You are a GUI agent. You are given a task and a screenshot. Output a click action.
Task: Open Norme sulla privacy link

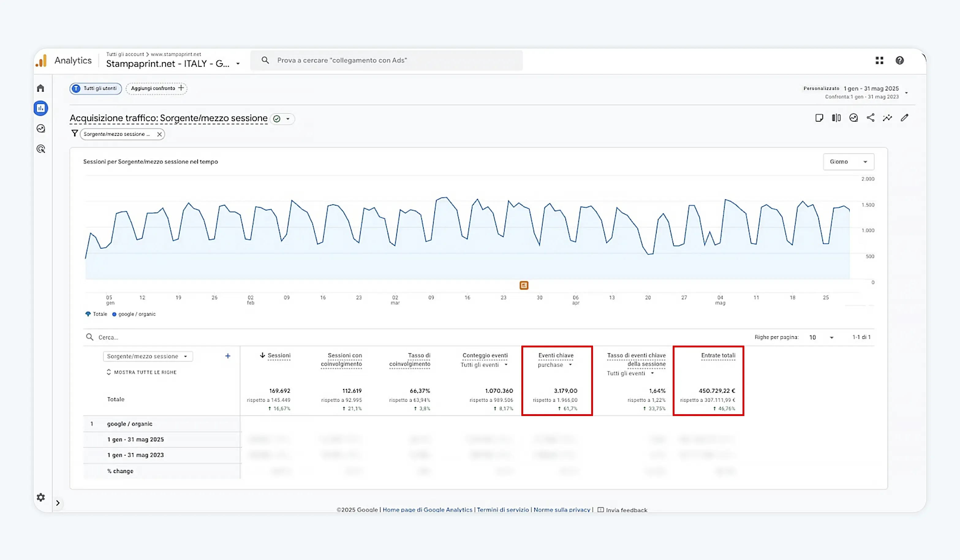[562, 510]
